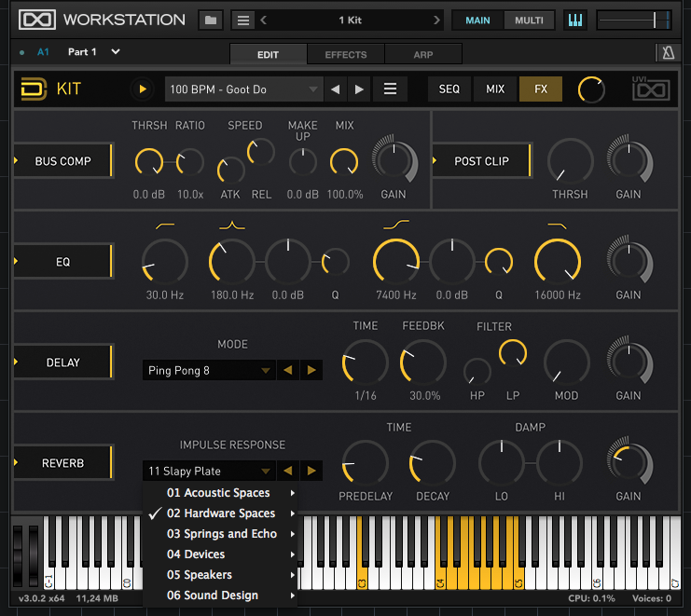Click the SEQ button
This screenshot has width=691, height=616.
449,89
